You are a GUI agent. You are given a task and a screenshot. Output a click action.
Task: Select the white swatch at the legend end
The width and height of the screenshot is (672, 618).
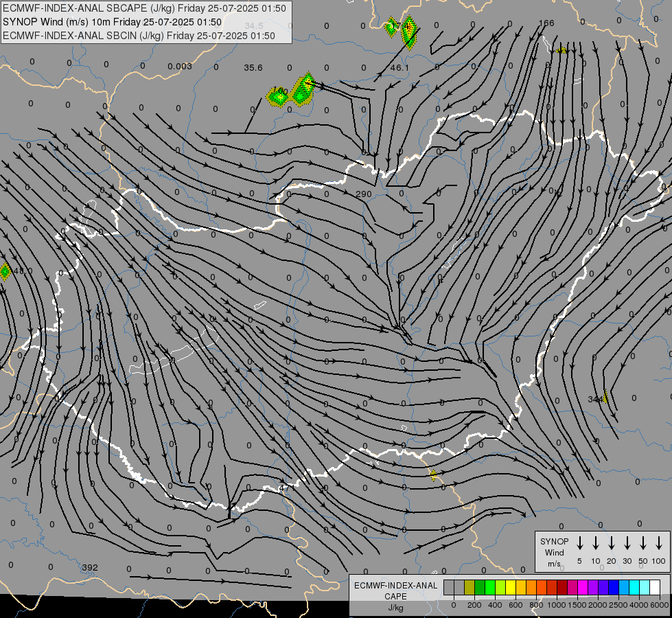[x=654, y=587]
